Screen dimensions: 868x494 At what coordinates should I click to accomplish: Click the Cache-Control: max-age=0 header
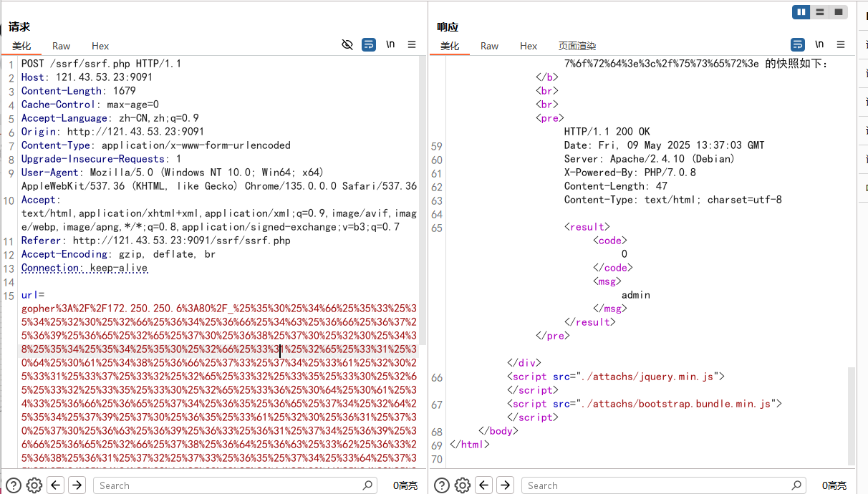click(90, 105)
